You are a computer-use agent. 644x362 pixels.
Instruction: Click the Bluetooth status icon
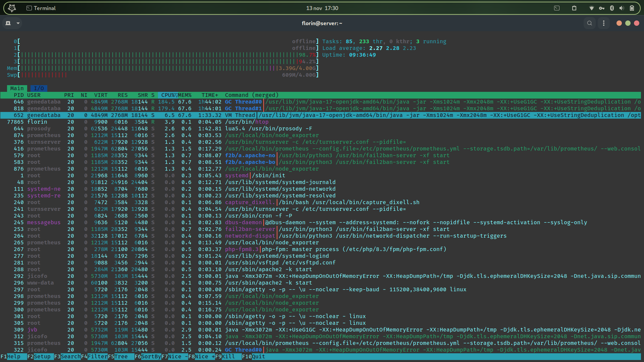[x=612, y=8]
